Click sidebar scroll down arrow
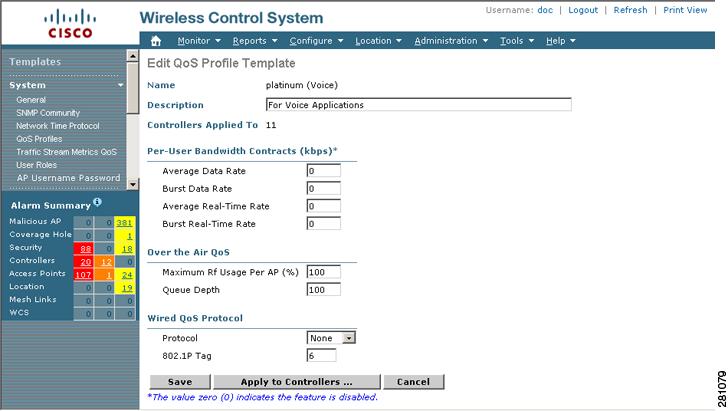The width and height of the screenshot is (728, 411). pyautogui.click(x=133, y=184)
